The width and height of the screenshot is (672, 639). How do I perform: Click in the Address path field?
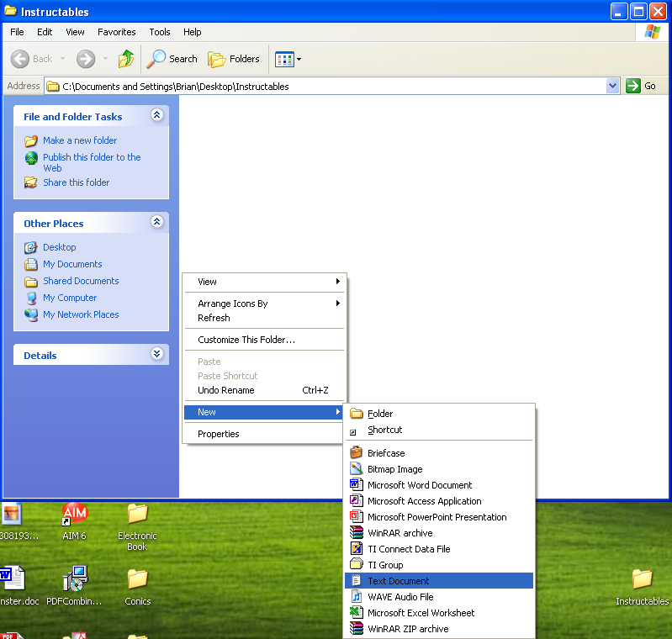pos(325,86)
